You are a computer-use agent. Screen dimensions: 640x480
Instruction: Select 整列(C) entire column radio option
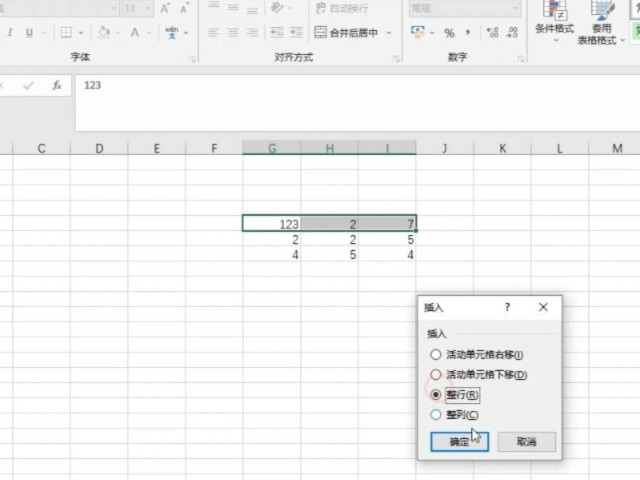(454, 415)
